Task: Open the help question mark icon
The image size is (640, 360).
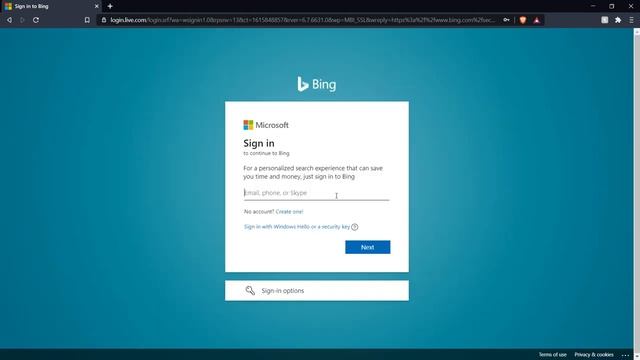Action: (355, 227)
